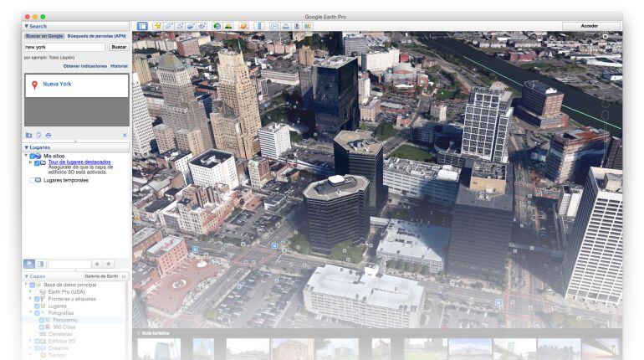The width and height of the screenshot is (644, 360).
Task: Select the Carreteras layer row
Action: click(x=60, y=334)
